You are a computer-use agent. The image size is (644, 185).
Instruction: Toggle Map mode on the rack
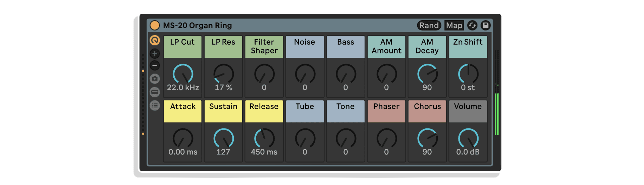point(454,25)
